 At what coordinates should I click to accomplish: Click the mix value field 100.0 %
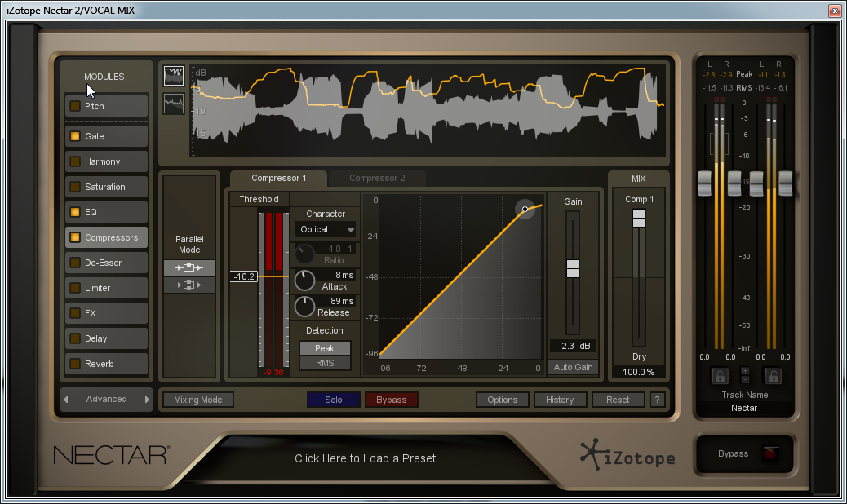pyautogui.click(x=638, y=372)
